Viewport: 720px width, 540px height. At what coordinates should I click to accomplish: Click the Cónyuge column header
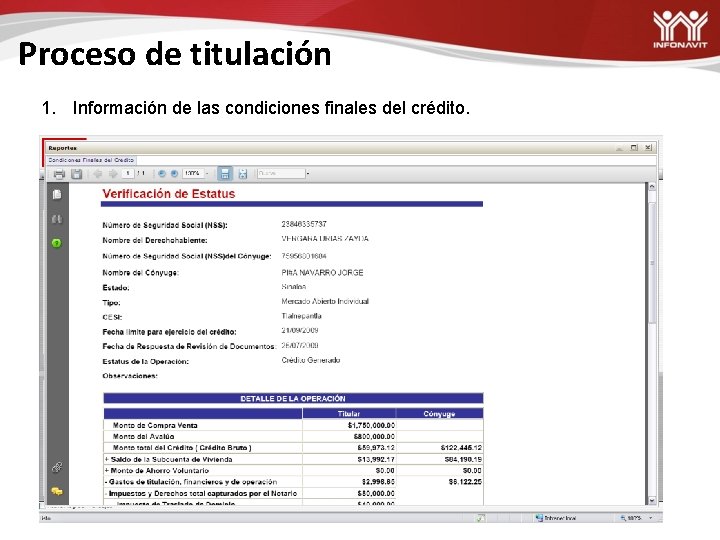coord(439,414)
